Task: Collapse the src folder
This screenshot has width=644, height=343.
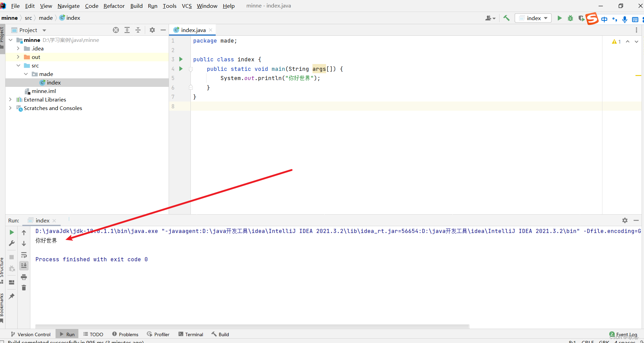Action: (18, 65)
